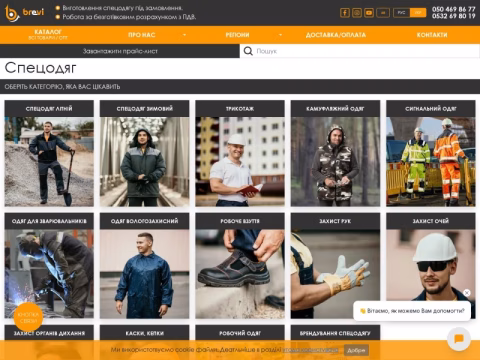Switch site language to РУС
Screen dimensions: 480x360
(401, 13)
